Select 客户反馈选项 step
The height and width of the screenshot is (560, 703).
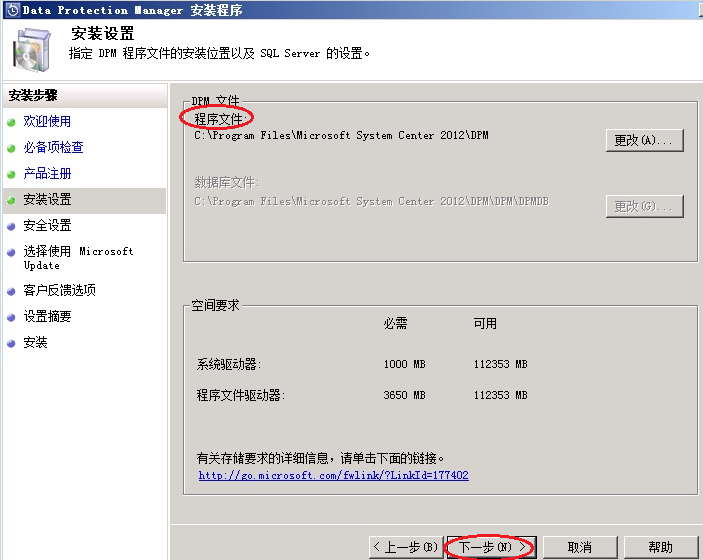pyautogui.click(x=60, y=291)
